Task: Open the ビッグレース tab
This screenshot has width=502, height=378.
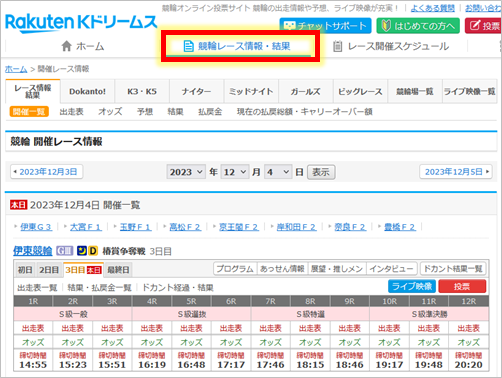Action: click(360, 91)
